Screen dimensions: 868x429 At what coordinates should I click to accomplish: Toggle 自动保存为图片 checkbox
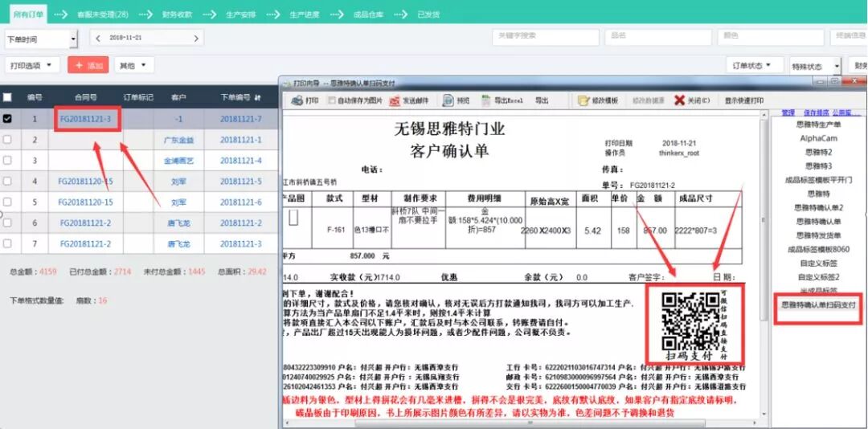point(332,100)
